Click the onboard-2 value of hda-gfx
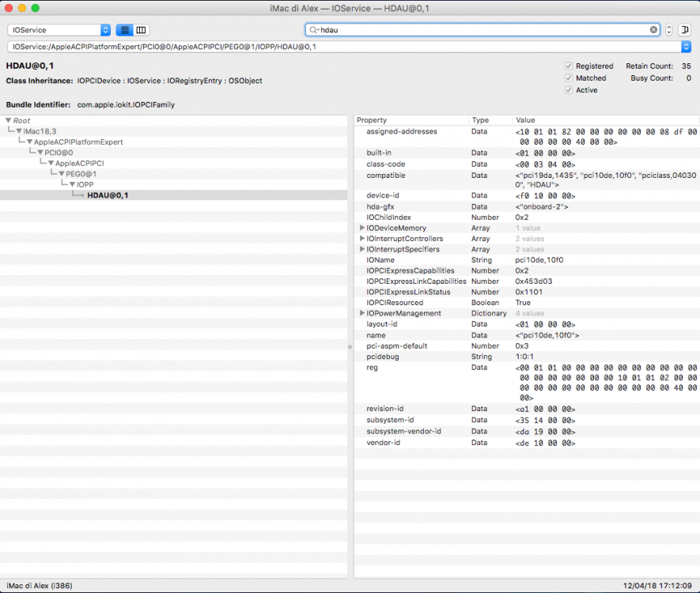Screen dimensions: 700x593 542,206
